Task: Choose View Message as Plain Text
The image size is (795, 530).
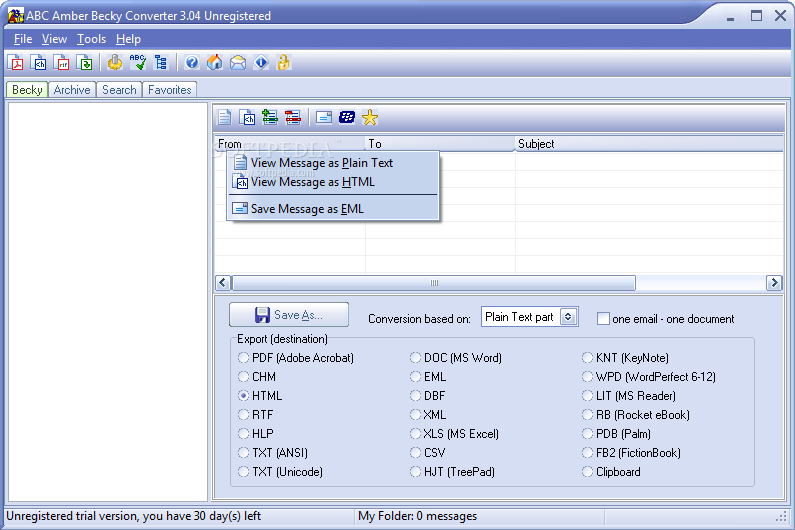Action: click(x=333, y=163)
